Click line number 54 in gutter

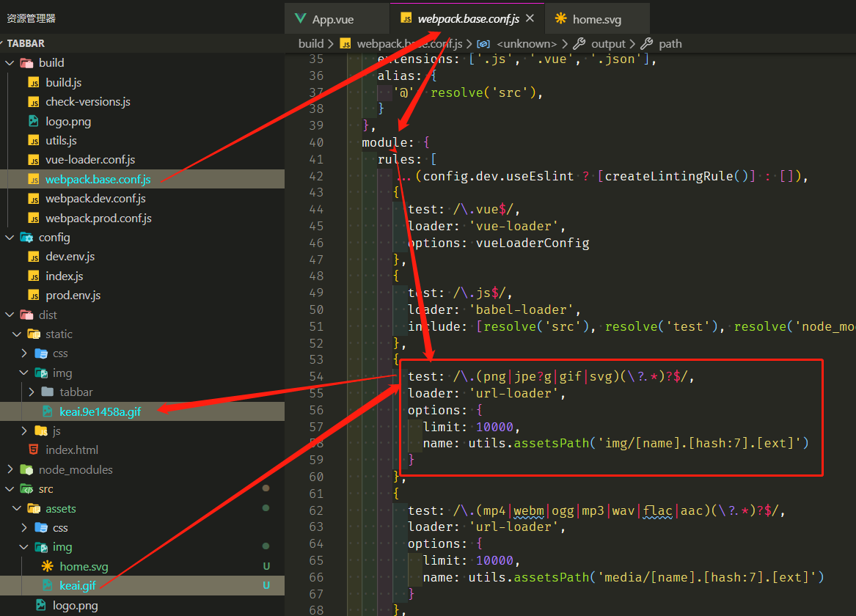coord(316,376)
